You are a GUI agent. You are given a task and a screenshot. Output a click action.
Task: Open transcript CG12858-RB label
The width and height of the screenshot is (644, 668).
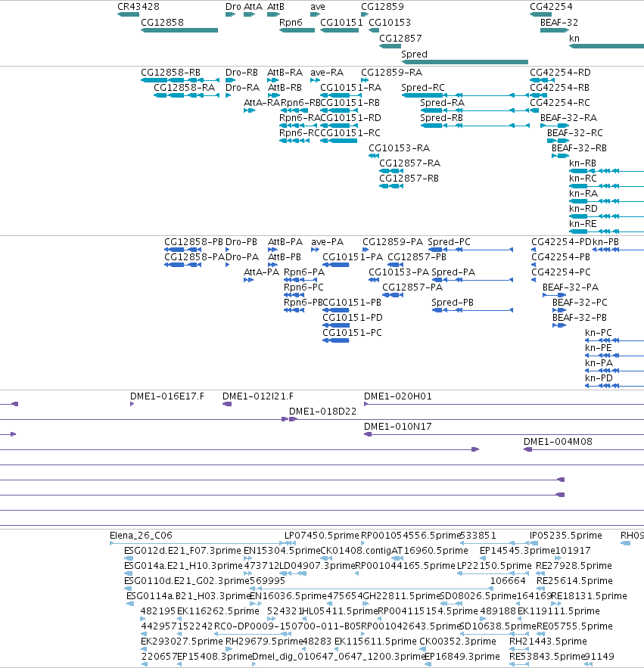(x=170, y=73)
